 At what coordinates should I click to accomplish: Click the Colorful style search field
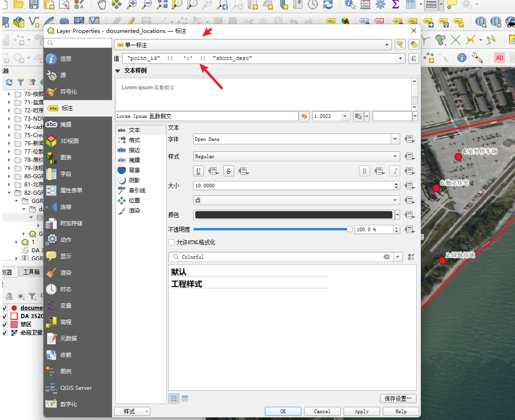tap(281, 257)
